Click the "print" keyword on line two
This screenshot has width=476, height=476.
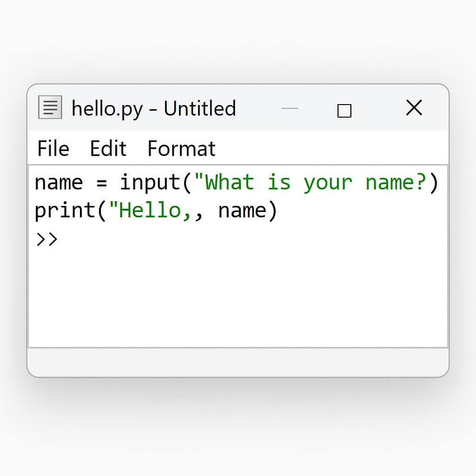(x=64, y=211)
